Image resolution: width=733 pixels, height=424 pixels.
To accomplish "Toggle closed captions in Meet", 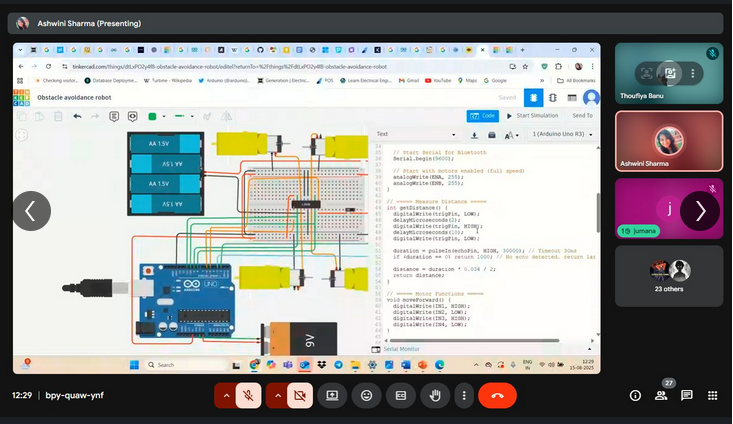I will pos(401,395).
